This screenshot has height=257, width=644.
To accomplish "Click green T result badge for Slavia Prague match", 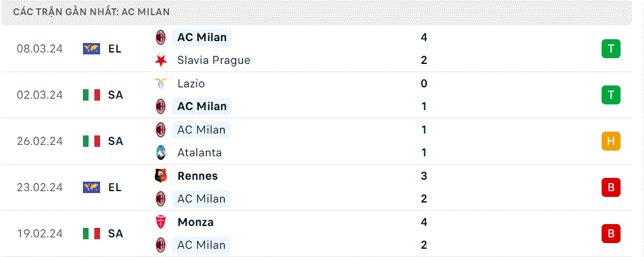I will click(610, 49).
